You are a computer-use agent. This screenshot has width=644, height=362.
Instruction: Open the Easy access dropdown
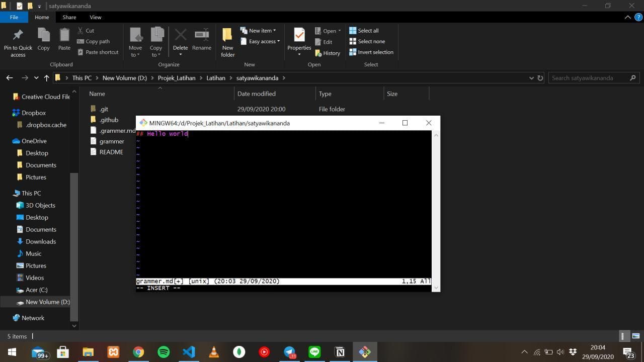(x=260, y=42)
